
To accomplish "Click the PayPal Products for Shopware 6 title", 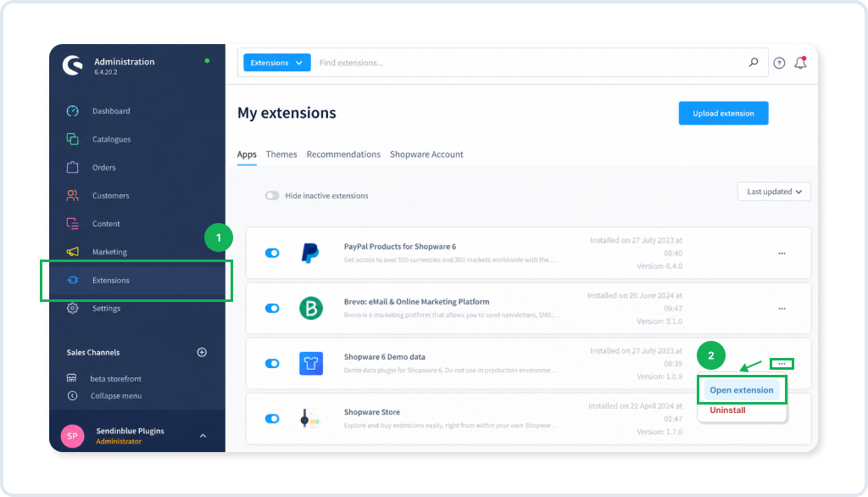I will click(x=400, y=247).
